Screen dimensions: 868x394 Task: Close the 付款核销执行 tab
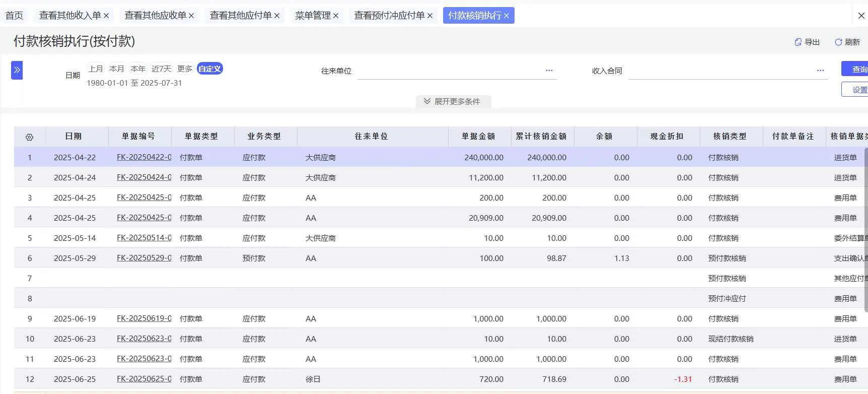pyautogui.click(x=507, y=16)
